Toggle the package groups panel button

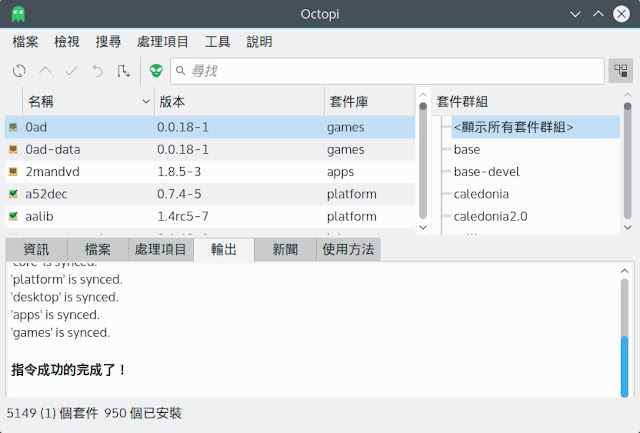620,71
